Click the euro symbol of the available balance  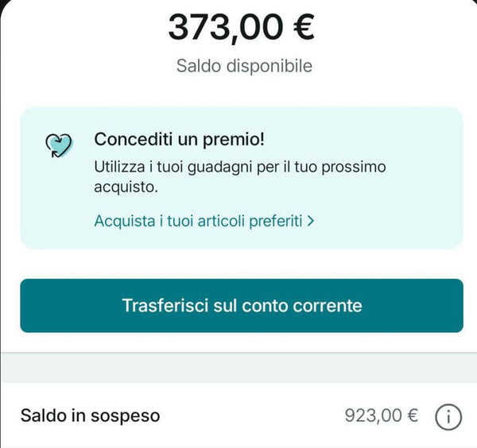point(301,27)
